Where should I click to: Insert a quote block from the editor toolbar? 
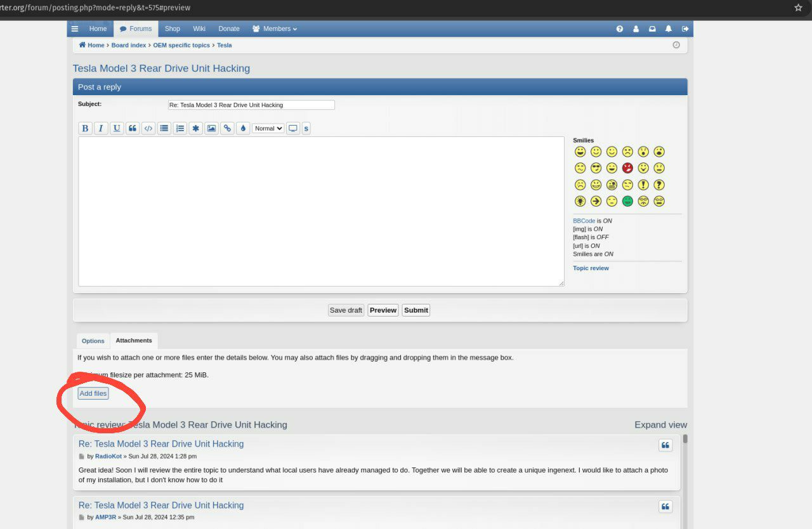(x=133, y=128)
